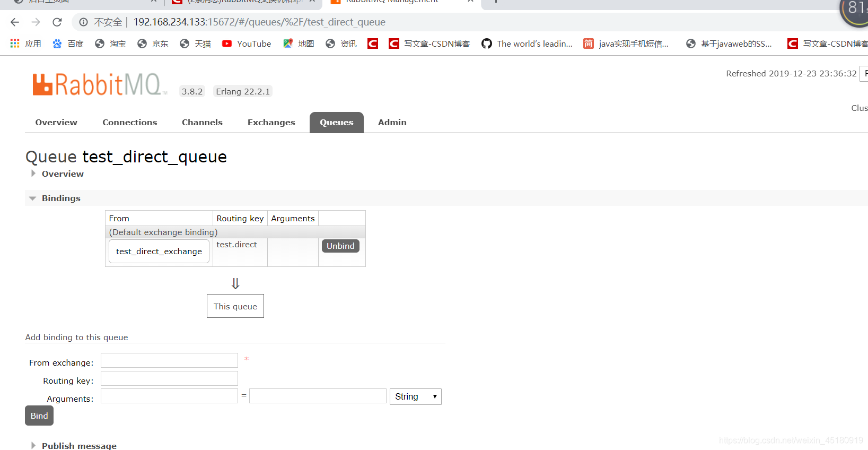The height and width of the screenshot is (450, 868).
Task: Click the unlabeled red C bookmark icon
Action: tap(373, 44)
